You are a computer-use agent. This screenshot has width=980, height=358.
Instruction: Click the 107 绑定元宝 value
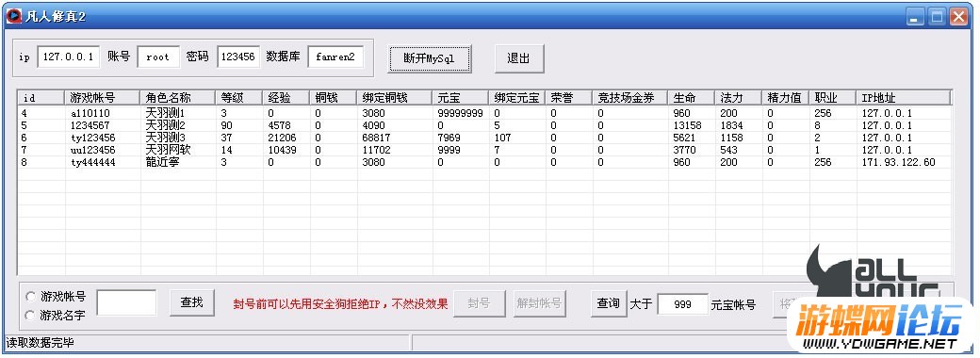click(x=502, y=138)
